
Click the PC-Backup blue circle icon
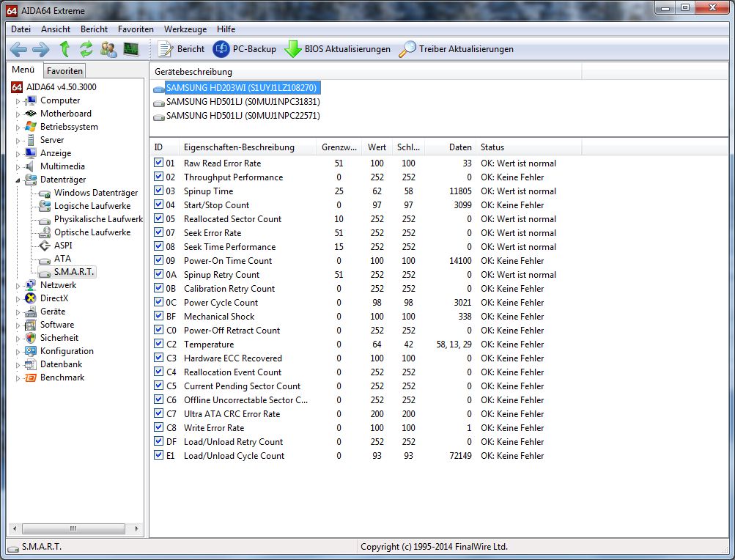[x=221, y=49]
